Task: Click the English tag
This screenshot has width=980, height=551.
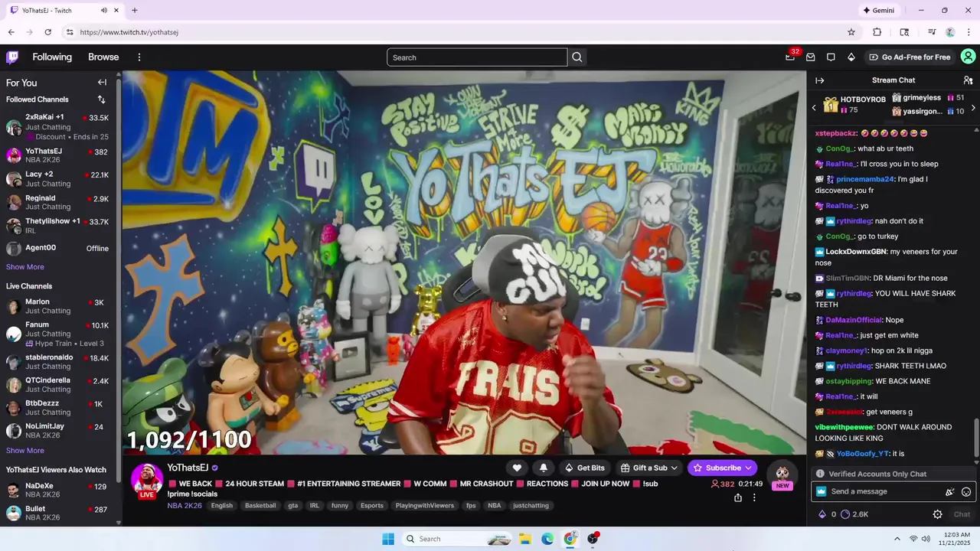Action: click(x=222, y=506)
